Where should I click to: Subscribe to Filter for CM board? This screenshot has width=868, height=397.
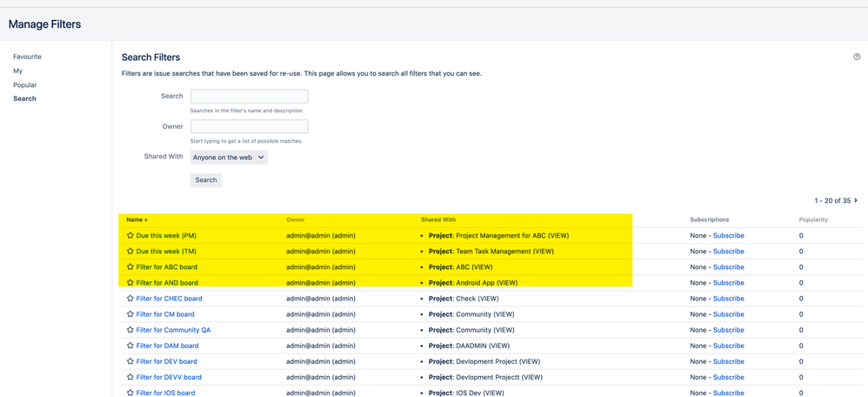click(x=729, y=313)
